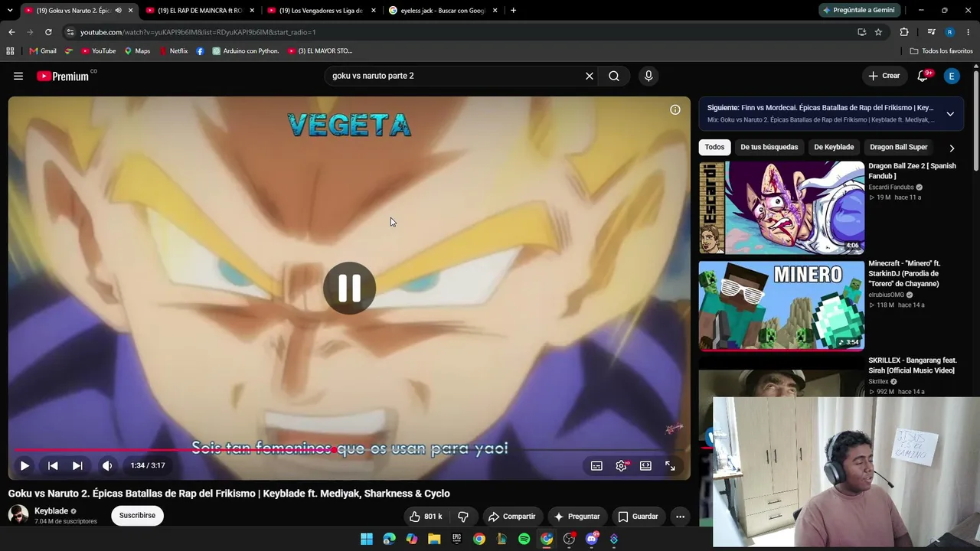
Task: Open the Minecraft Minero video thumbnail
Action: point(782,305)
